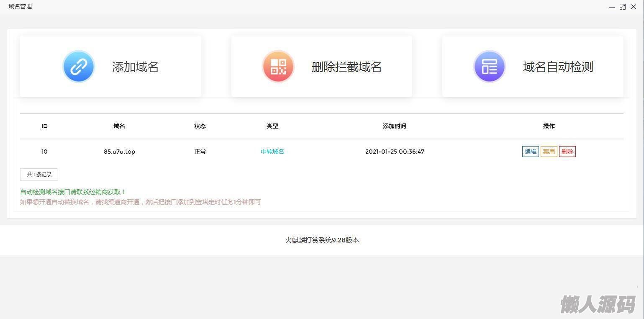
Task: Minimize the 域名管理 window
Action: click(x=611, y=7)
